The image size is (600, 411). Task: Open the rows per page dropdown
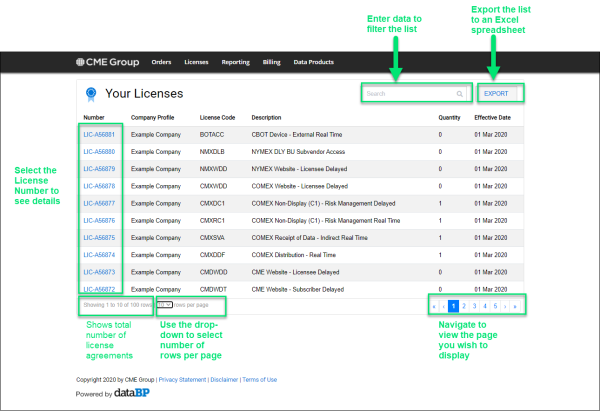[167, 304]
